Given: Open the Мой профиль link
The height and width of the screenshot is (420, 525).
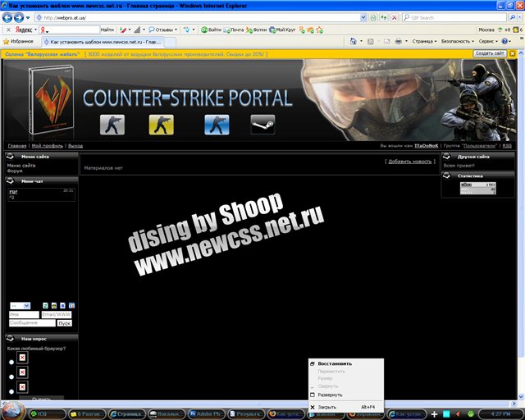Looking at the screenshot, I should (x=48, y=146).
